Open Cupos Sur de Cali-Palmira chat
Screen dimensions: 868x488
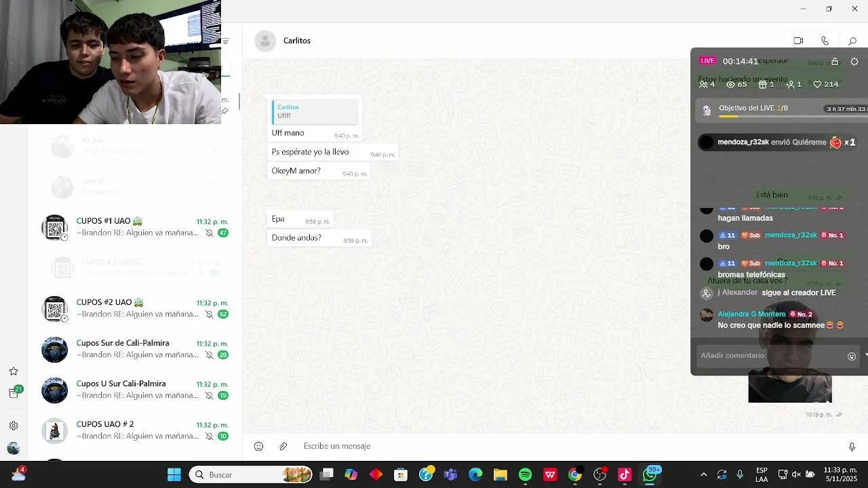[x=135, y=349]
